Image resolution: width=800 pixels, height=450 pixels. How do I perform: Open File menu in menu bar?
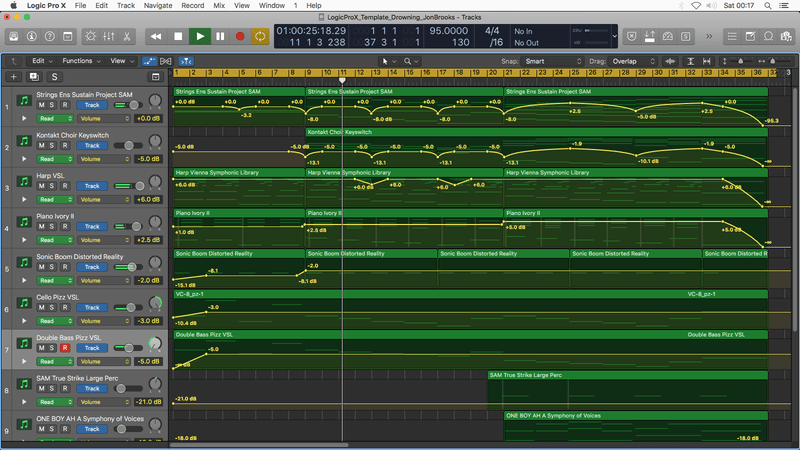(80, 5)
